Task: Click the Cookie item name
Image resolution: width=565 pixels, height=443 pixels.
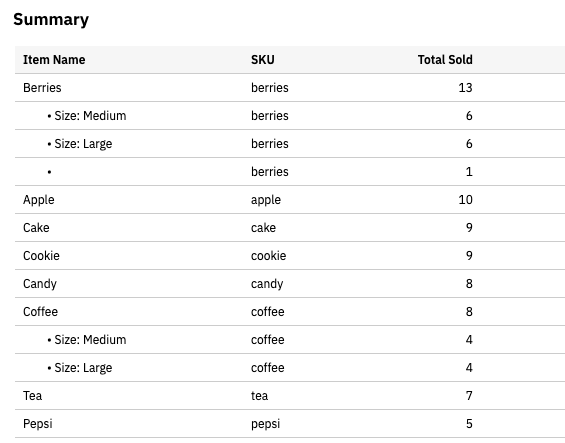Action: pos(41,256)
